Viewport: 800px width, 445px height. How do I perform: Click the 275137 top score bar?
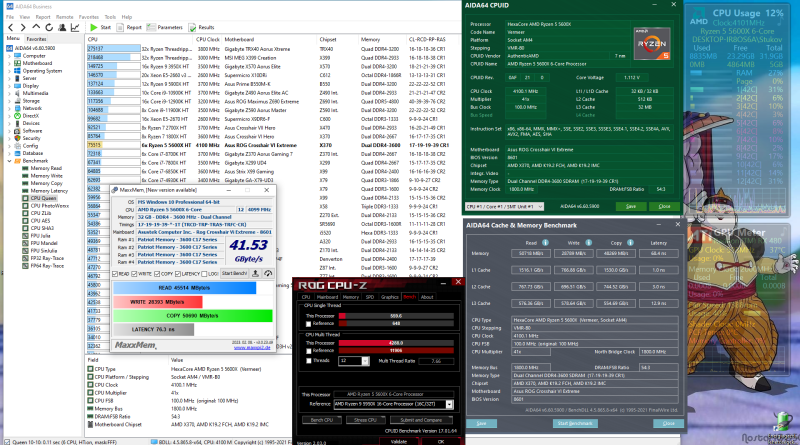click(113, 49)
